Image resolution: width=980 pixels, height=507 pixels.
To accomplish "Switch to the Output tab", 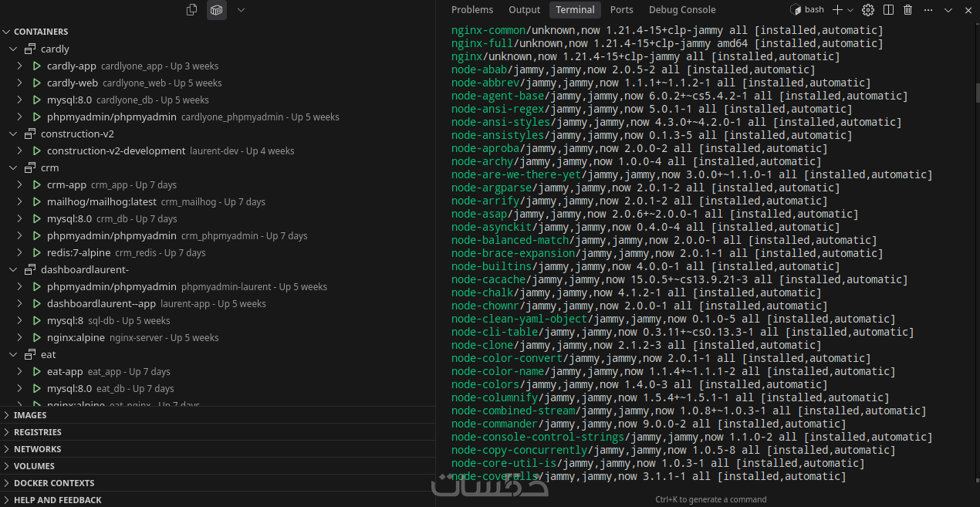I will pyautogui.click(x=525, y=10).
